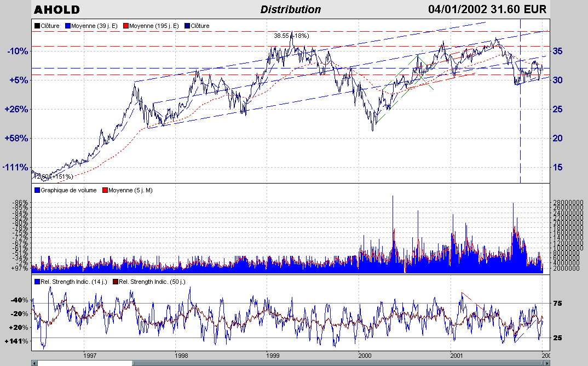The image size is (588, 366).
Task: Click the 15 price axis label
Action: point(557,168)
